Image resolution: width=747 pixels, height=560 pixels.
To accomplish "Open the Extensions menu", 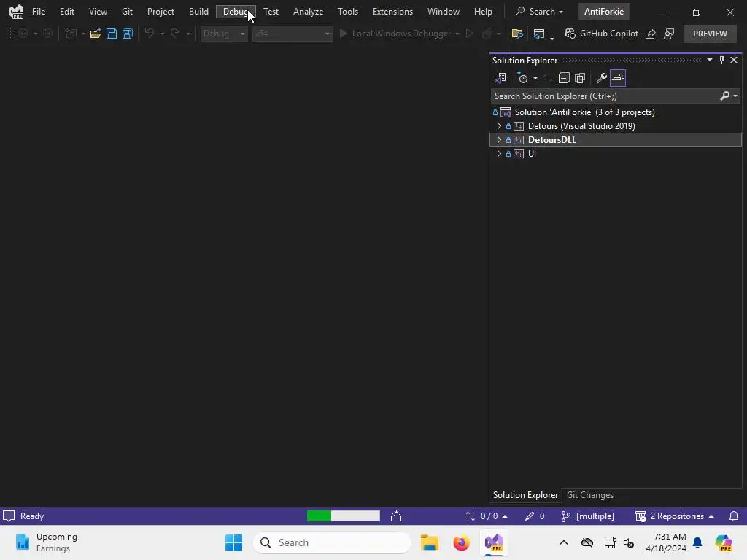I will 392,12.
